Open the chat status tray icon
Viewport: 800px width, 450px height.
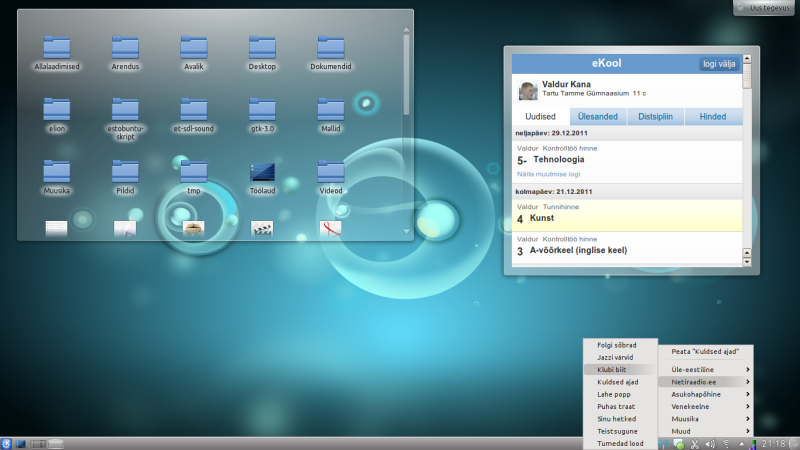pyautogui.click(x=679, y=444)
